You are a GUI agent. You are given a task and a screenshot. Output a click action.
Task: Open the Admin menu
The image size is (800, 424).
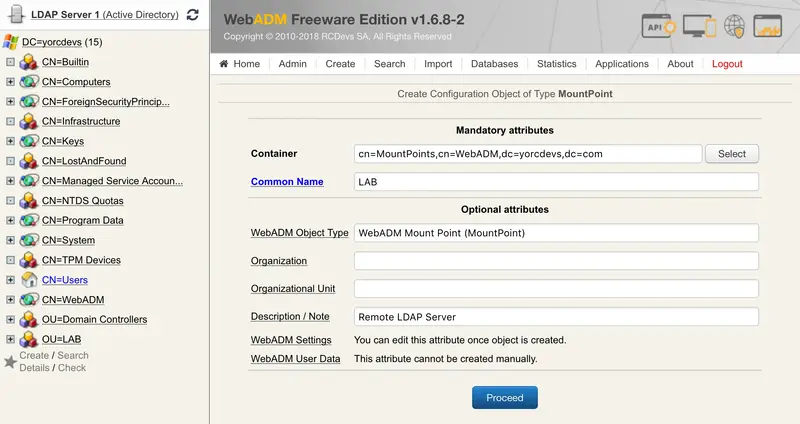tap(293, 64)
